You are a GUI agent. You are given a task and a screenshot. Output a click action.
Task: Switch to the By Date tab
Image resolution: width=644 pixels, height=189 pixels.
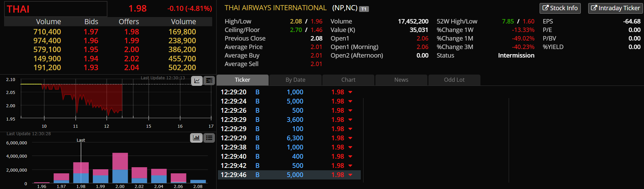(x=295, y=80)
